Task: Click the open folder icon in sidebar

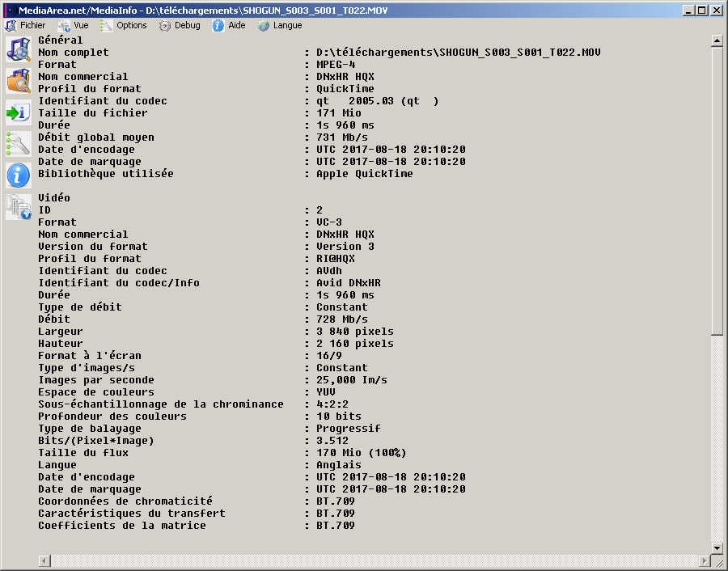Action: [19, 80]
